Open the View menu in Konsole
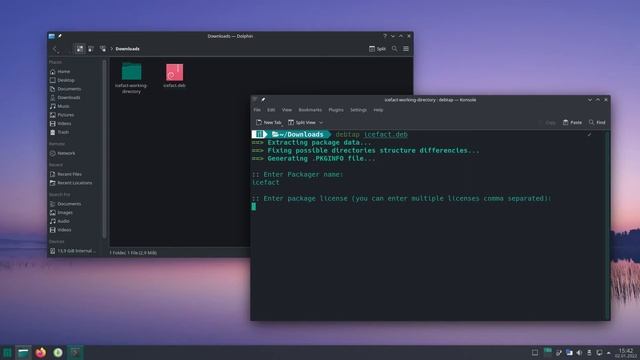This screenshot has height=360, width=640. click(x=287, y=110)
